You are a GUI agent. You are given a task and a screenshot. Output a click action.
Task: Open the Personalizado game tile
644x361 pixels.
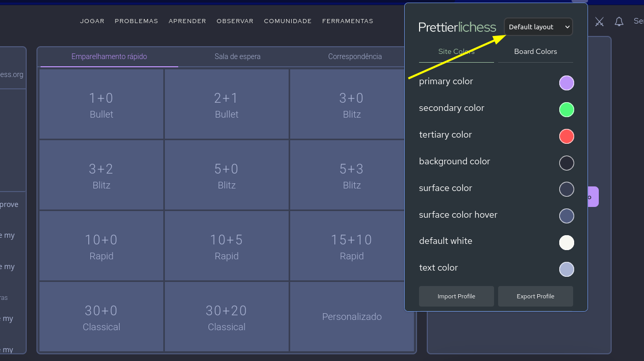[352, 317]
